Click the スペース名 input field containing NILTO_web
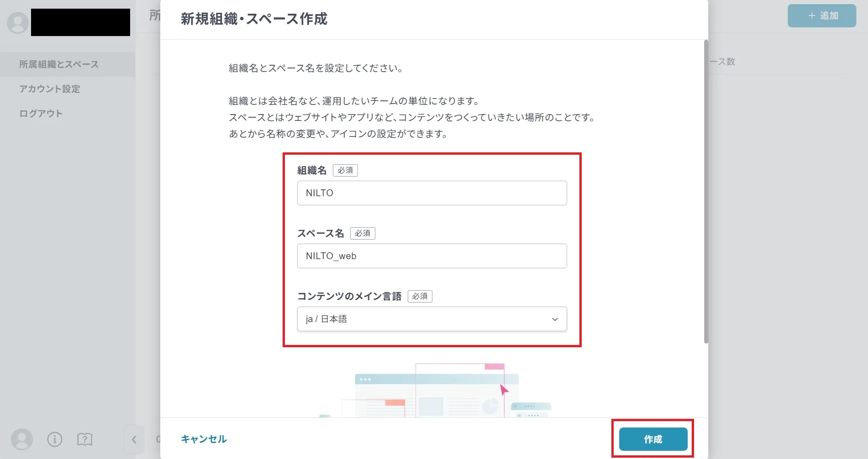This screenshot has height=459, width=868. click(432, 256)
